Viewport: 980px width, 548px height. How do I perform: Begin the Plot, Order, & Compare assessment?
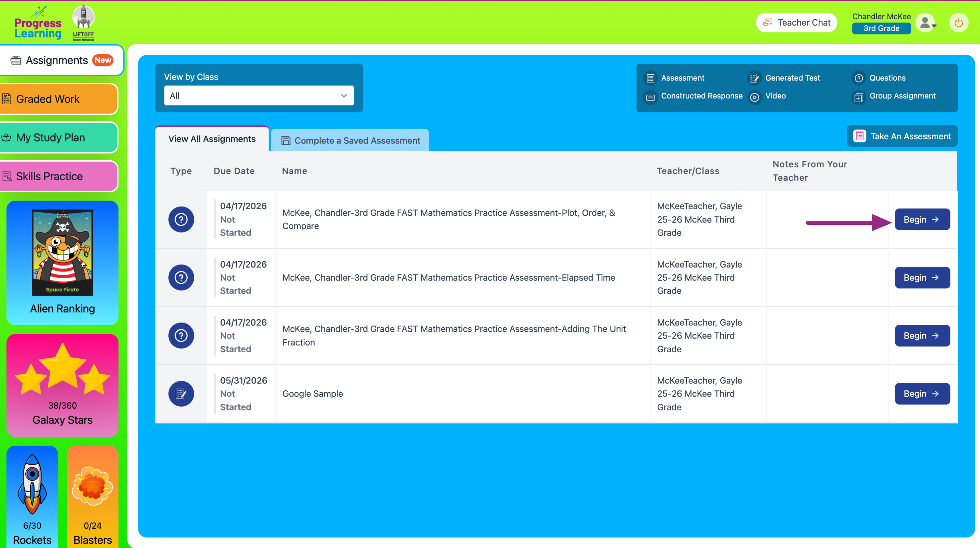click(x=922, y=219)
